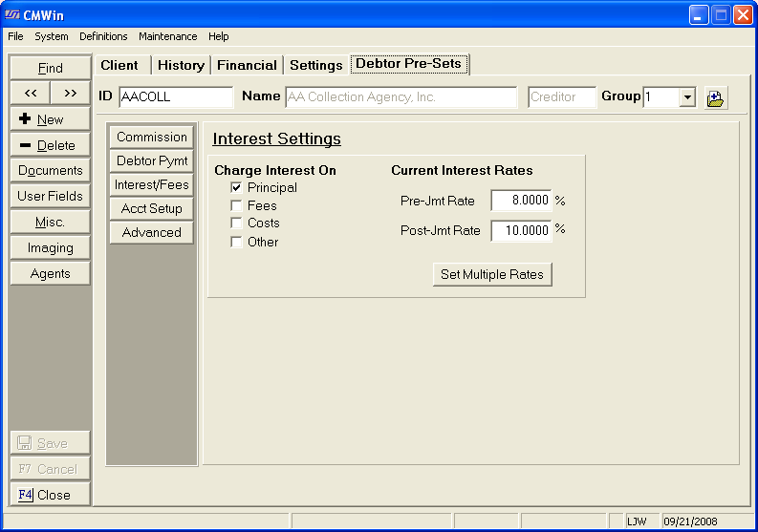
Task: Go to previous record with << button
Action: tap(30, 93)
